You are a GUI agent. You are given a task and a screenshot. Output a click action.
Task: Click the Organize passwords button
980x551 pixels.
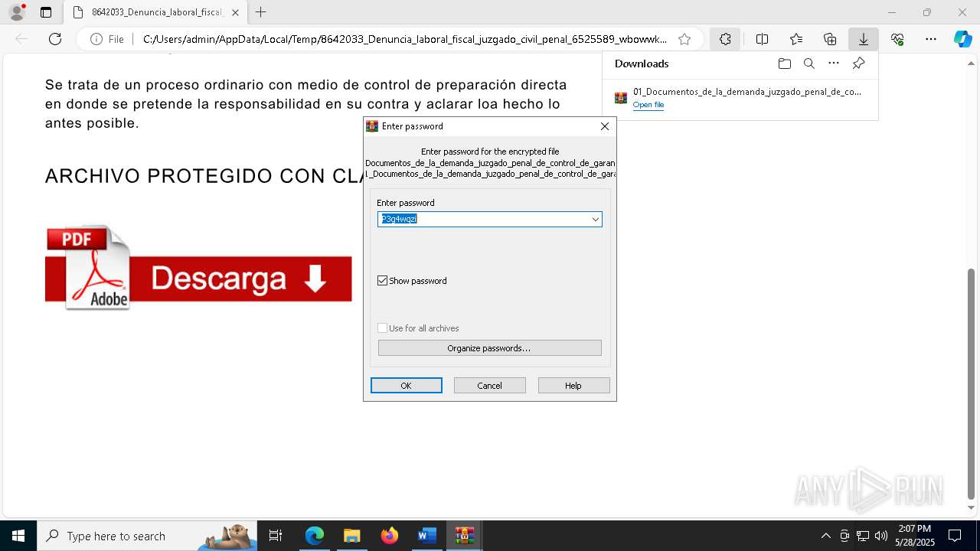pos(489,348)
